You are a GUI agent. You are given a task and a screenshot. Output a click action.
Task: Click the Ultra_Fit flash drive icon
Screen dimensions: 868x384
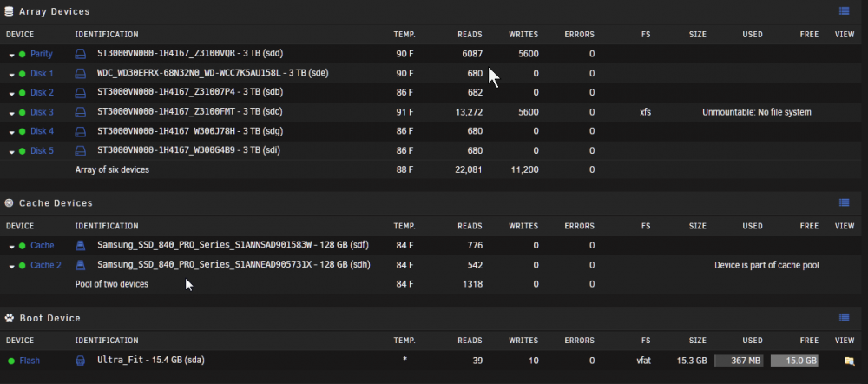point(81,361)
